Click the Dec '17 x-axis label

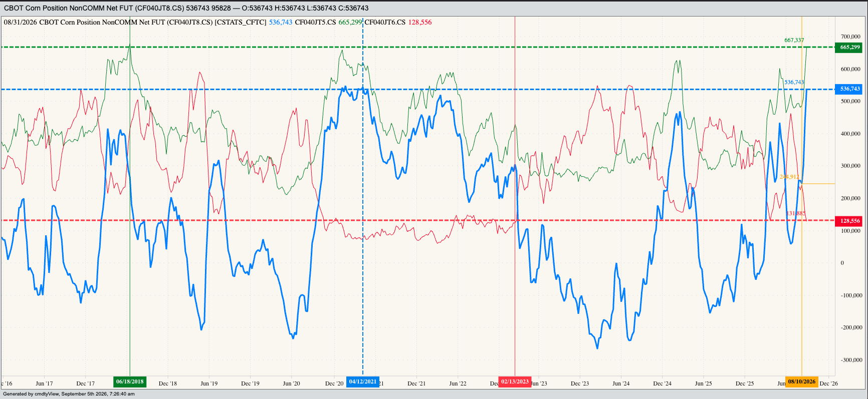click(x=85, y=383)
